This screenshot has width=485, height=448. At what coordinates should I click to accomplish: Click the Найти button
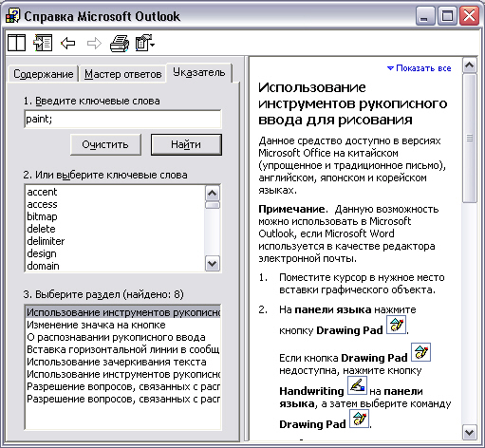[x=186, y=144]
